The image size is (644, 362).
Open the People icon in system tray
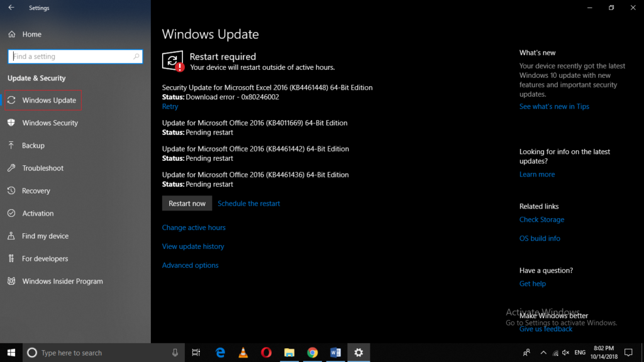[526, 353]
